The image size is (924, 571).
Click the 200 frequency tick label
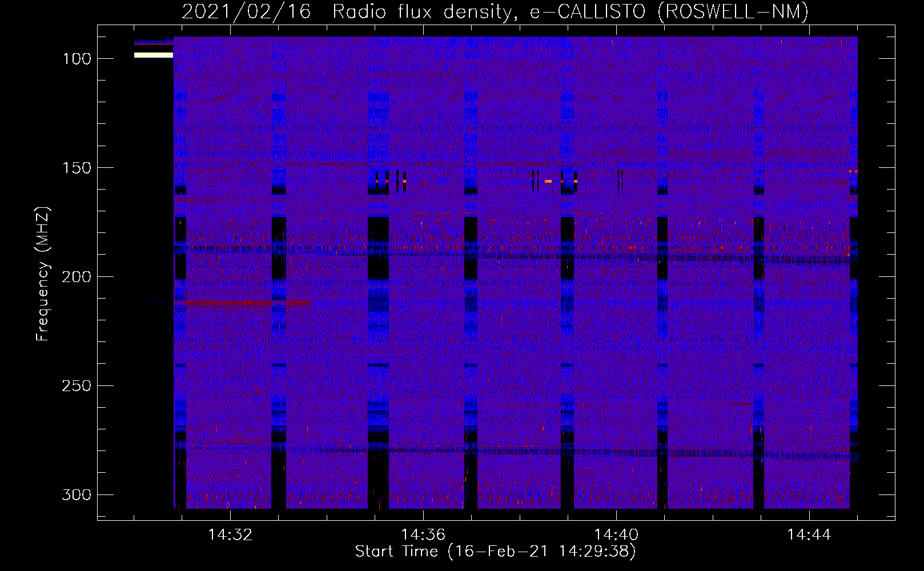(x=77, y=277)
